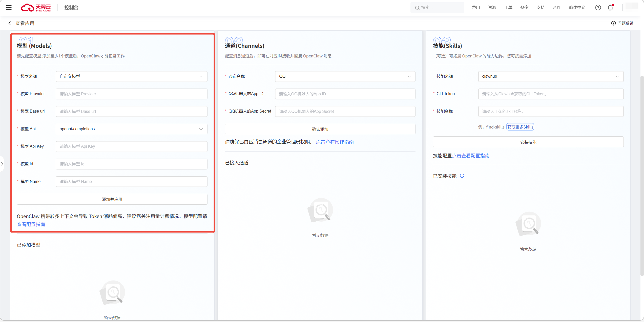
Task: Open the notifications bell
Action: [x=610, y=8]
